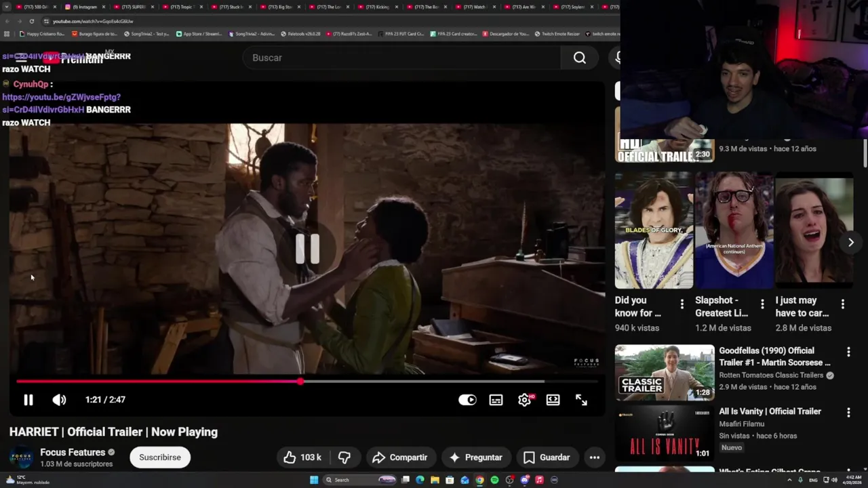Enter fullscreen with the expand arrows icon
The width and height of the screenshot is (868, 488).
pyautogui.click(x=581, y=400)
